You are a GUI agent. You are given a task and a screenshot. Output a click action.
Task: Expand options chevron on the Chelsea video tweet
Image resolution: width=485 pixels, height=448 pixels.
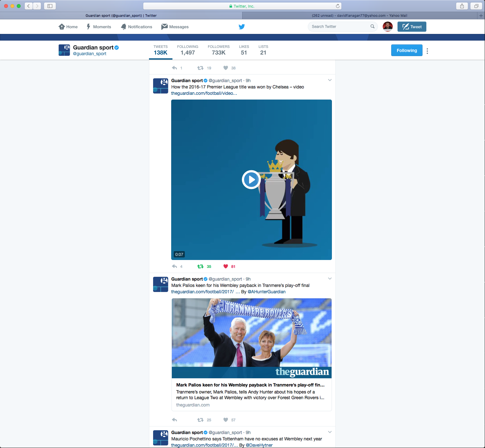click(x=330, y=80)
